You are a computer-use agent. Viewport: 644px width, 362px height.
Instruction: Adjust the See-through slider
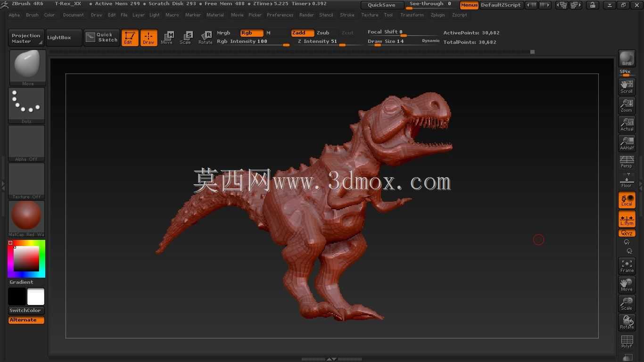point(431,5)
